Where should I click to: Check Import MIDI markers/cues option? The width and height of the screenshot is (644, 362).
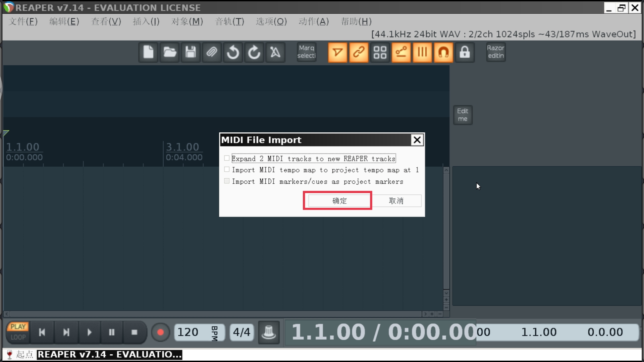227,181
